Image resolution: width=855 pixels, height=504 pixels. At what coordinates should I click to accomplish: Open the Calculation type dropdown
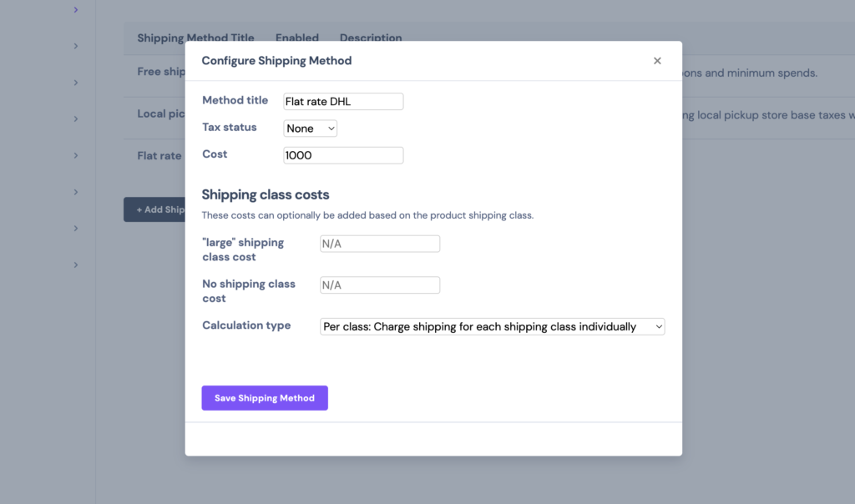pos(493,326)
